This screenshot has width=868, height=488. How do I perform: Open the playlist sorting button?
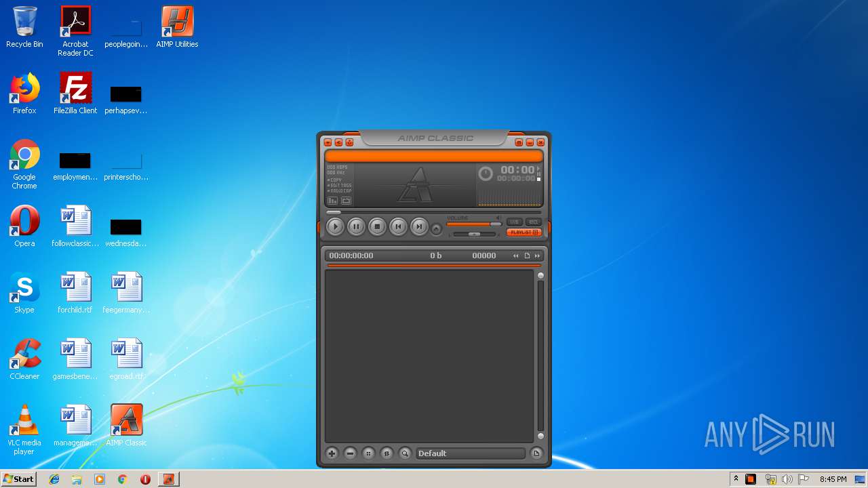[x=368, y=453]
